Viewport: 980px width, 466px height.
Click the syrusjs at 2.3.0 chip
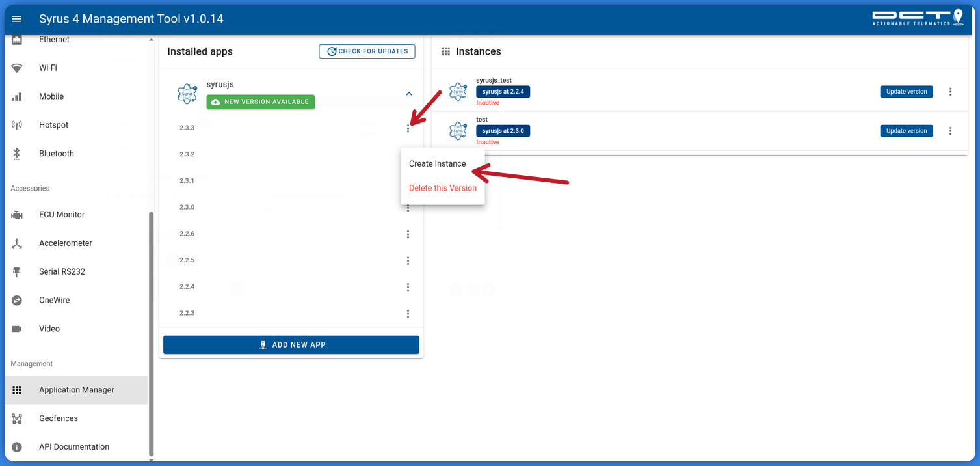point(503,131)
